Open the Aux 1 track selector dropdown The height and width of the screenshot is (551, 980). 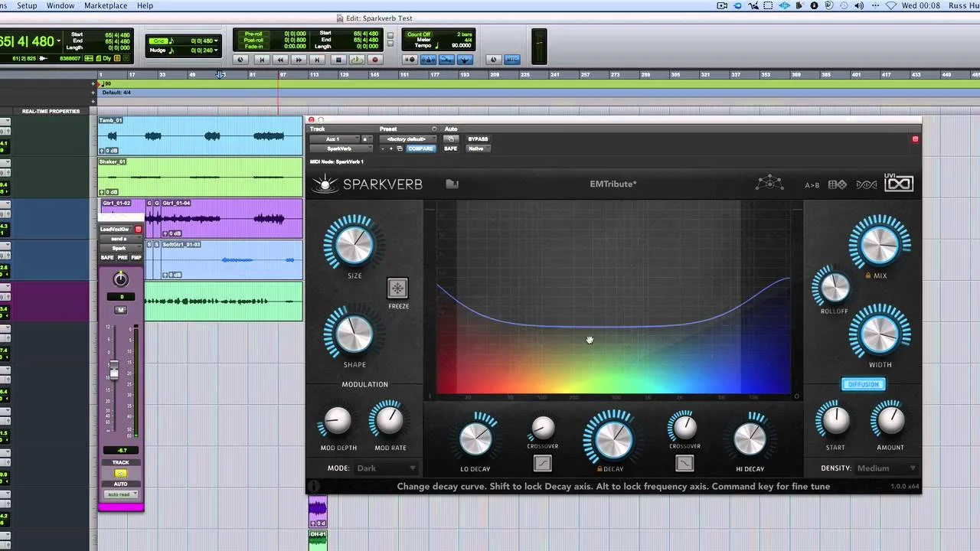[x=335, y=139]
